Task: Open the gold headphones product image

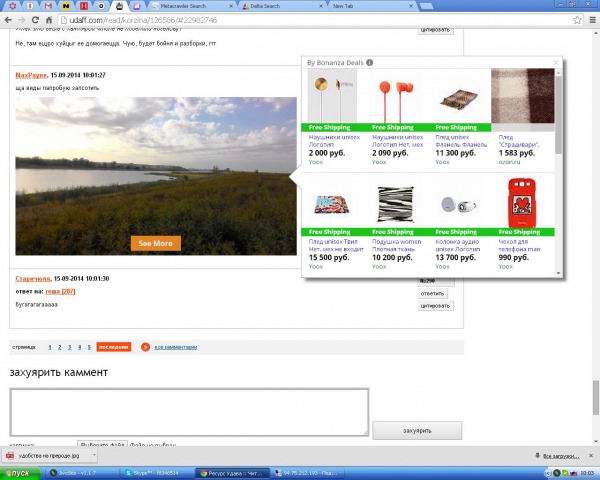Action: coord(332,96)
